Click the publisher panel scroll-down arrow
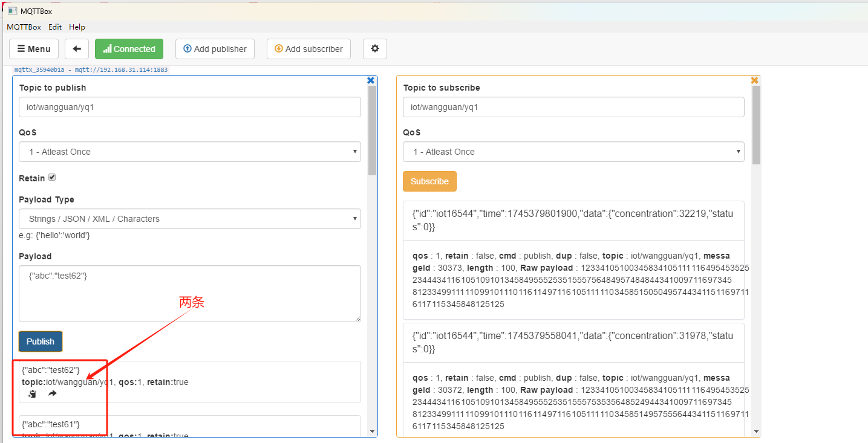 point(372,432)
